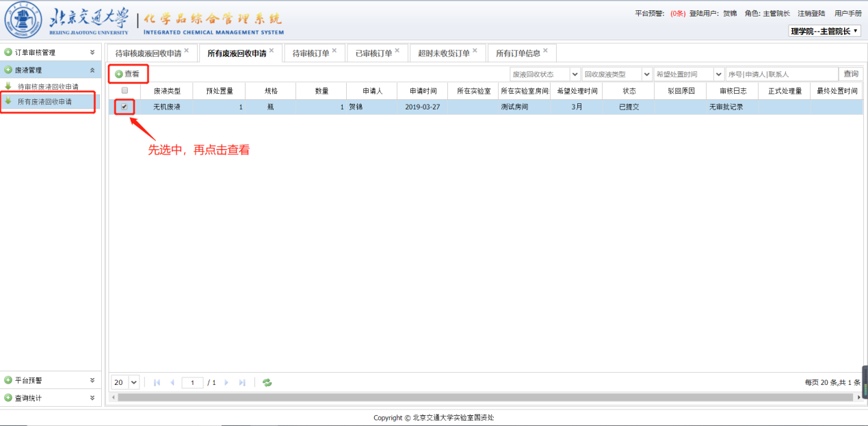The width and height of the screenshot is (868, 426).
Task: Close the 待审核订单 tab
Action: point(334,51)
